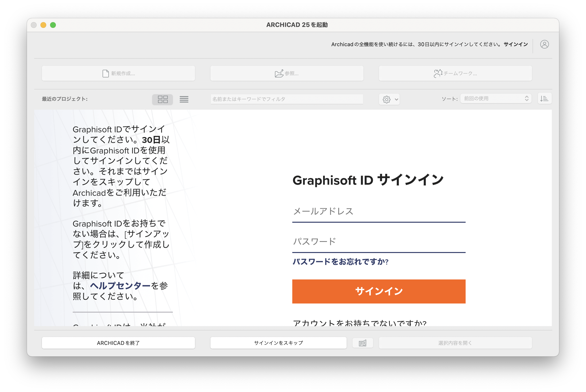Focus the パスワード password field

379,242
